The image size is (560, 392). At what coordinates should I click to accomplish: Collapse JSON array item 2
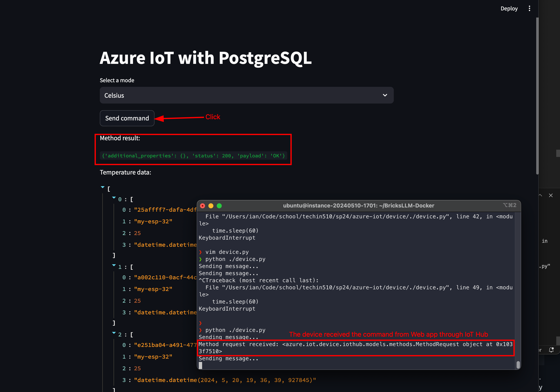pos(114,333)
